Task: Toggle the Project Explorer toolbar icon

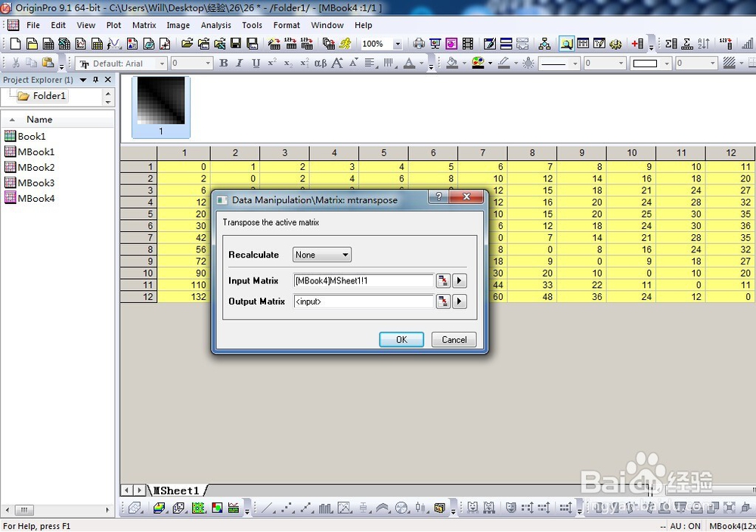Action: (566, 44)
